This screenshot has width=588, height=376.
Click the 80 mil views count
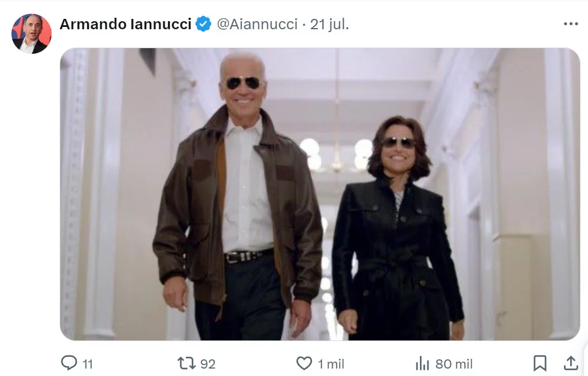click(454, 364)
